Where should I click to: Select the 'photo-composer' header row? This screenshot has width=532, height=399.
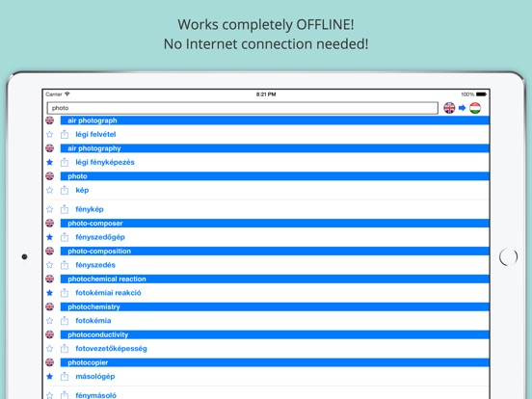click(x=275, y=224)
